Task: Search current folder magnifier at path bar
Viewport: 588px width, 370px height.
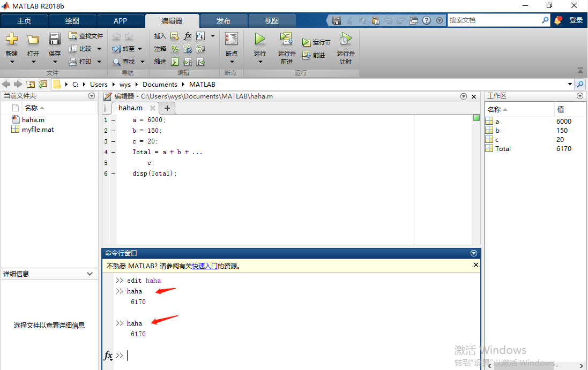Action: (x=580, y=84)
